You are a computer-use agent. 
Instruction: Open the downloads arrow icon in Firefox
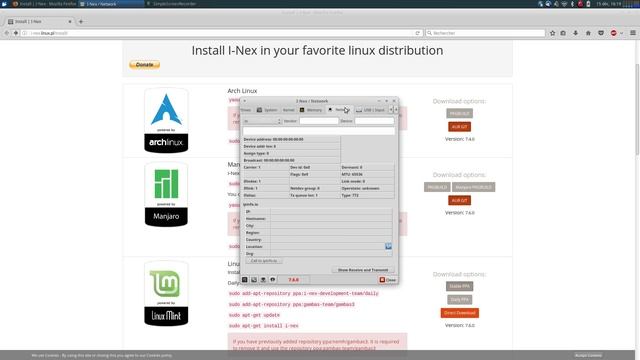(x=576, y=33)
